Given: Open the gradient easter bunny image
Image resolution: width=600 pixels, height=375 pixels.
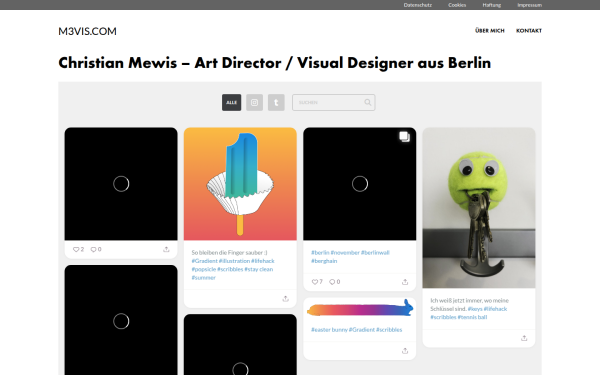Looking at the screenshot, I should click(360, 308).
